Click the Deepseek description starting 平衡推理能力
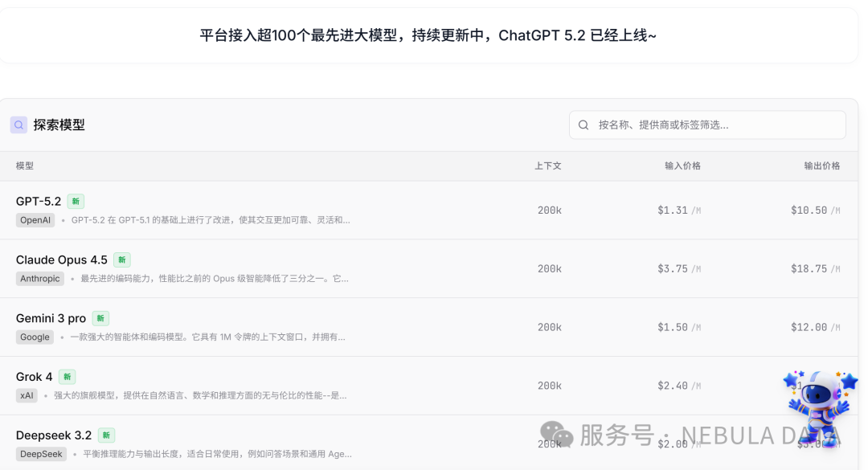This screenshot has height=470, width=868. (x=218, y=454)
